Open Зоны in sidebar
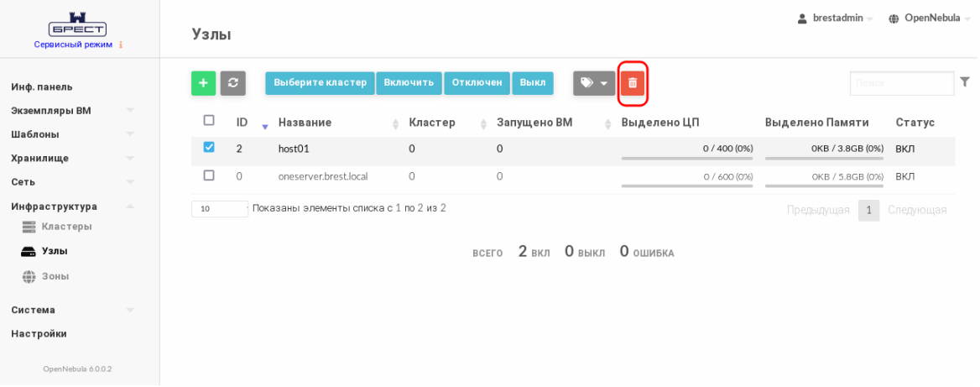The height and width of the screenshot is (387, 980). [45, 276]
